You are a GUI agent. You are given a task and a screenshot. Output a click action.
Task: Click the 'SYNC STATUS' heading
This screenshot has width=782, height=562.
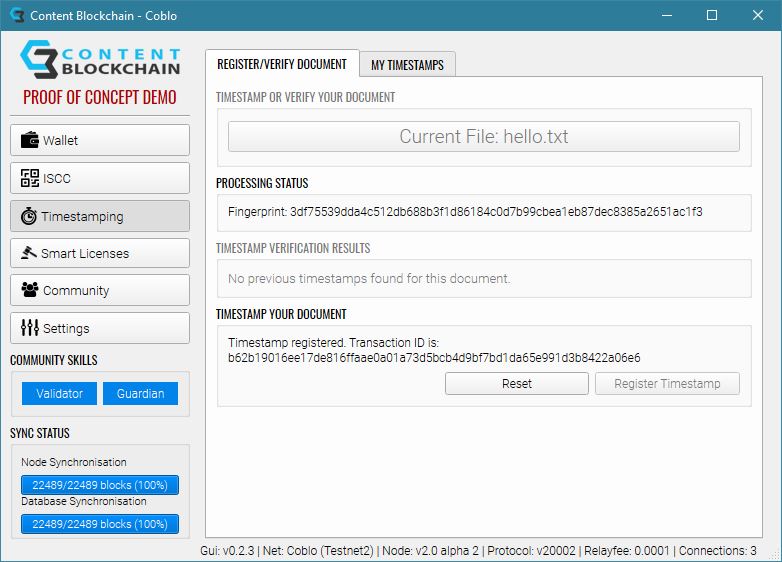(40, 433)
